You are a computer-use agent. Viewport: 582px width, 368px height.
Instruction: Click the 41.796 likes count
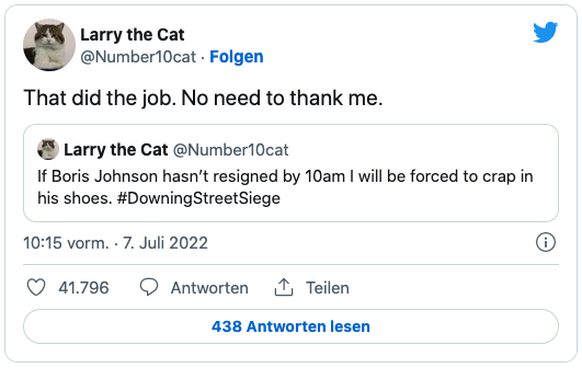tap(84, 288)
